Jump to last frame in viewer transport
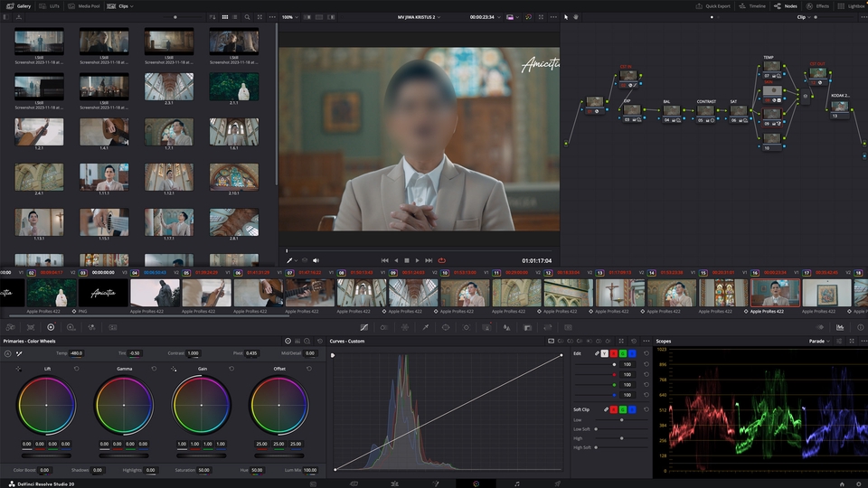The width and height of the screenshot is (868, 488). pos(429,260)
